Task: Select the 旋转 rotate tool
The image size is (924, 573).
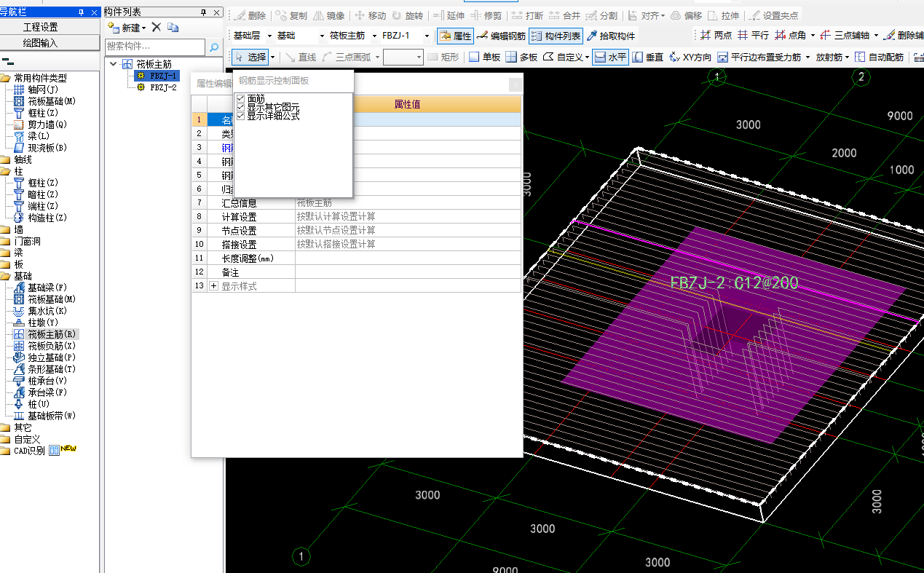Action: 408,15
